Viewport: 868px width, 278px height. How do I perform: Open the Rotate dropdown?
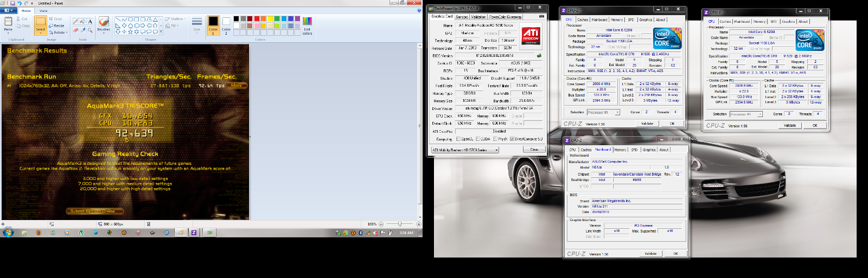click(x=58, y=32)
